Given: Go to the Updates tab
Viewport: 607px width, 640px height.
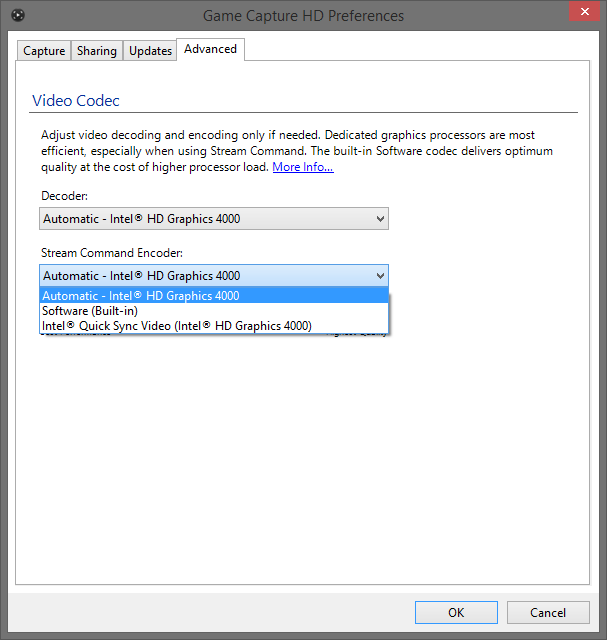Looking at the screenshot, I should tap(150, 51).
